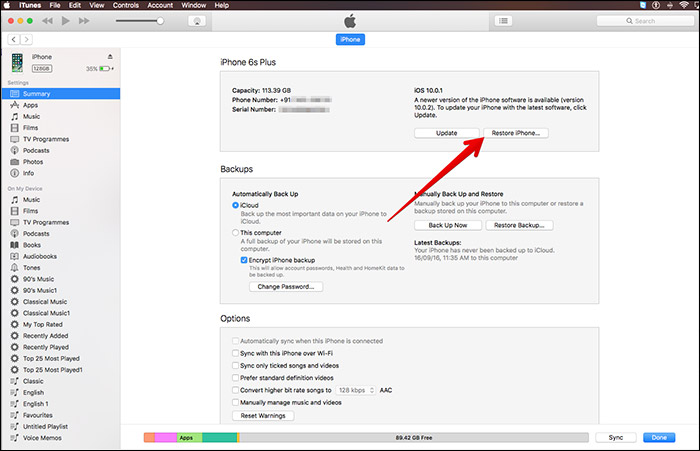
Task: Click the fast-forward playback button
Action: [x=84, y=21]
